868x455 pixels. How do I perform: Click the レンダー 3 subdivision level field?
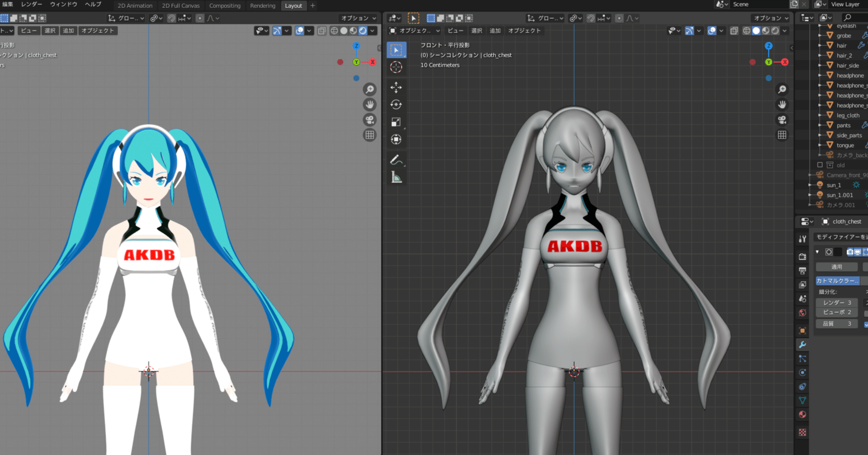[x=837, y=303]
